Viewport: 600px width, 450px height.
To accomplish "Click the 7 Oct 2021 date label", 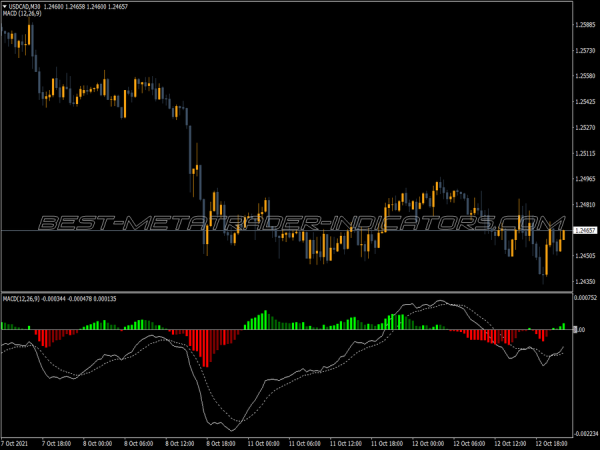I will tap(15, 443).
